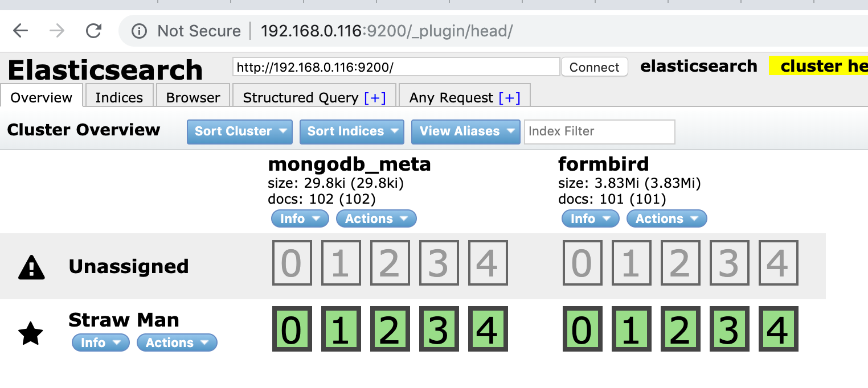
Task: Select unassigned mongodb_meta shard 1
Action: point(340,263)
